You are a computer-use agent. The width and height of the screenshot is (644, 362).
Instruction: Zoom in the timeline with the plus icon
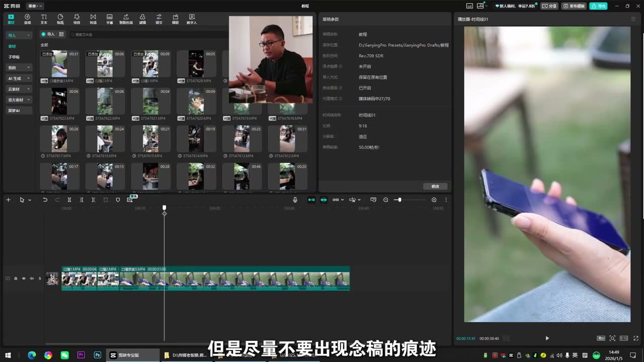pyautogui.click(x=434, y=200)
